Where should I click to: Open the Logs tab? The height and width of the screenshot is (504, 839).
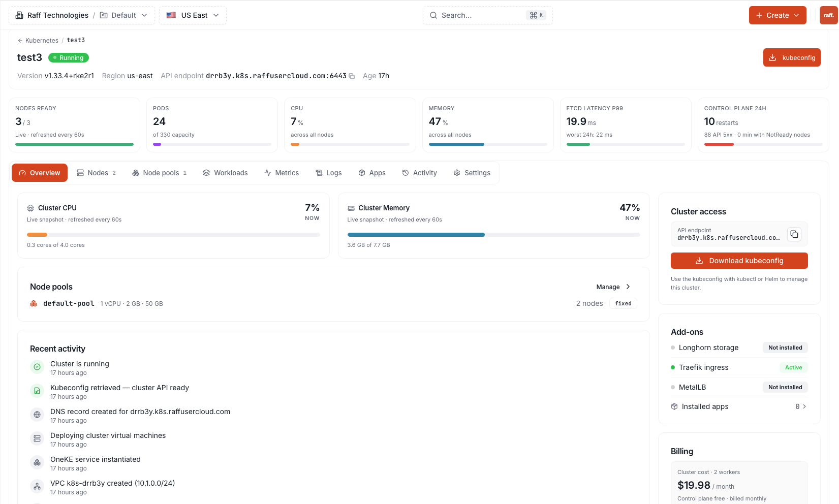pos(328,173)
